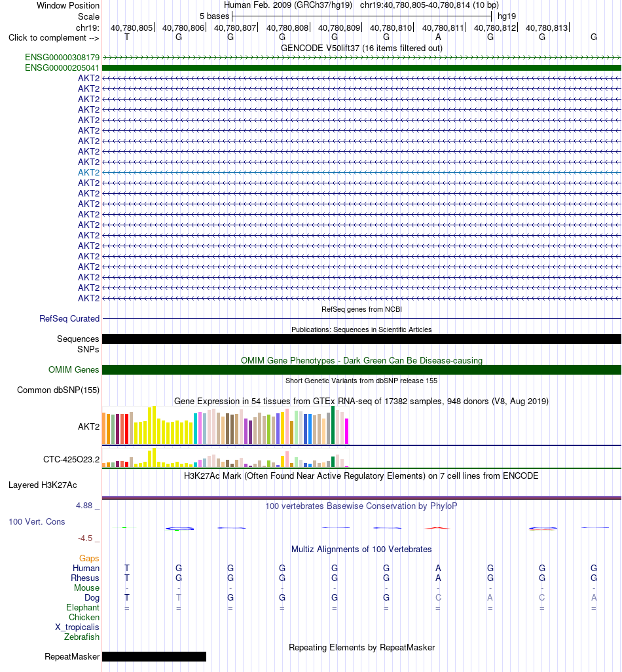Open the 'Gene Expression in 54 tissues from GTEx' title

coord(361,401)
